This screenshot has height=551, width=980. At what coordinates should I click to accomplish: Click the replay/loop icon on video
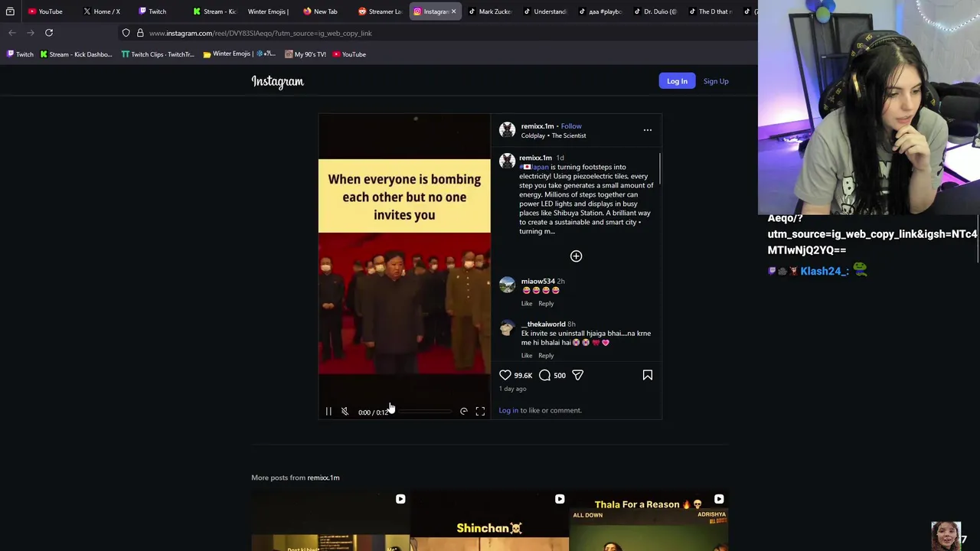pyautogui.click(x=463, y=412)
